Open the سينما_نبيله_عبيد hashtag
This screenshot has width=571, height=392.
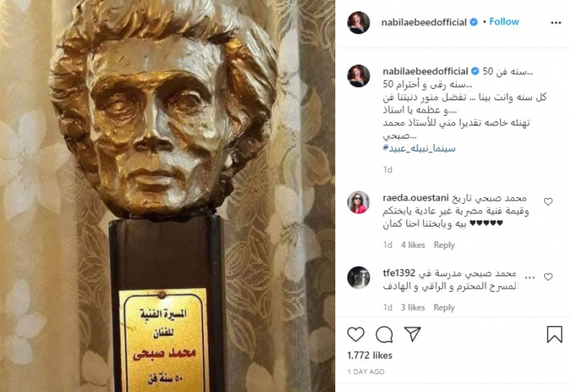click(x=419, y=148)
